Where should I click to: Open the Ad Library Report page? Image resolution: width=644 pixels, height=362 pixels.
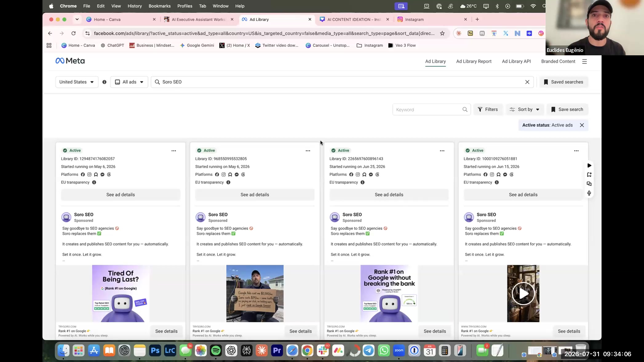click(474, 61)
